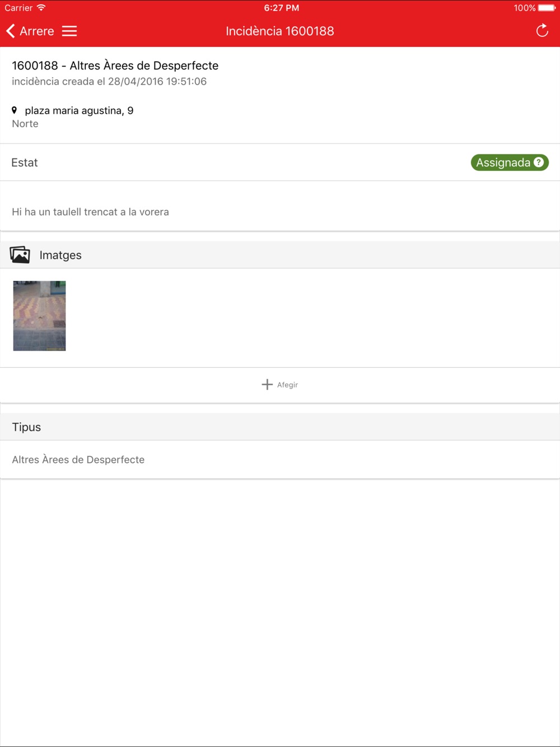Click the Wi-Fi icon in status bar
Screen dimensions: 560x747
[x=41, y=8]
